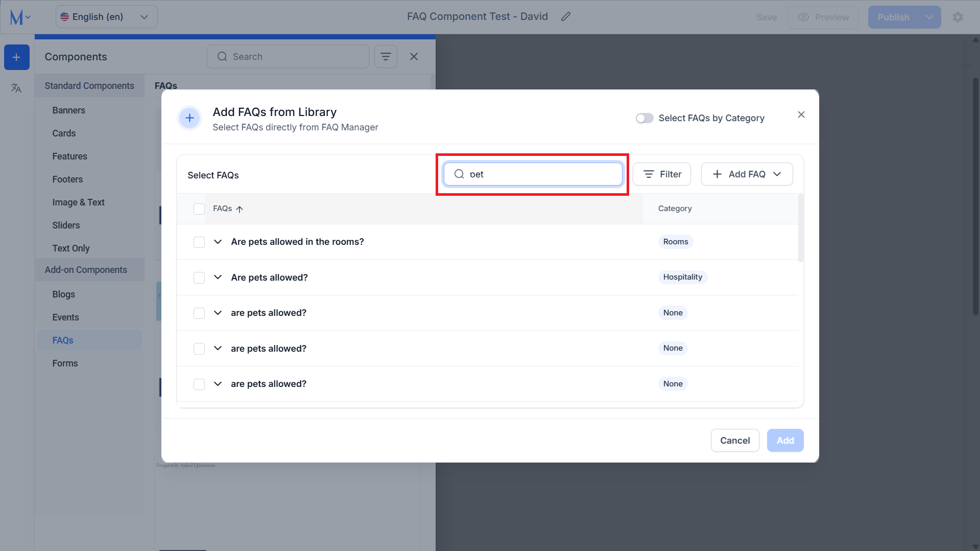This screenshot has height=551, width=980.
Task: Check 'Are pets allowed in the rooms?' checkbox
Action: pyautogui.click(x=199, y=242)
